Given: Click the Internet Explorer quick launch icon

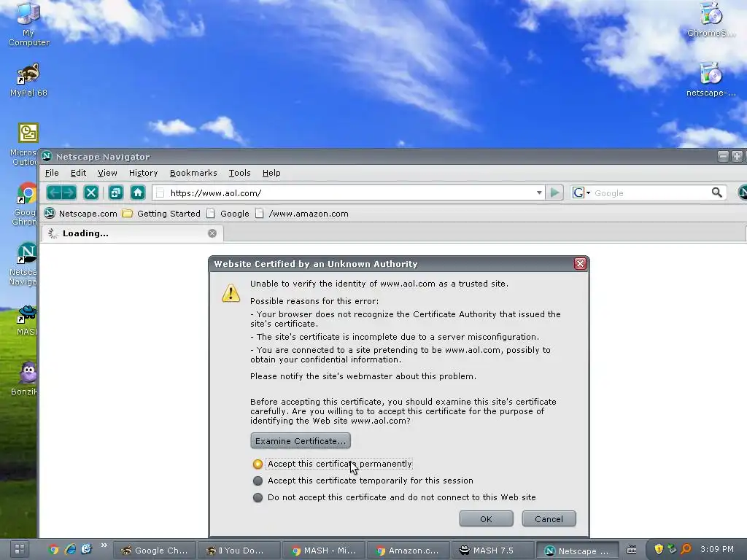Looking at the screenshot, I should (70, 550).
